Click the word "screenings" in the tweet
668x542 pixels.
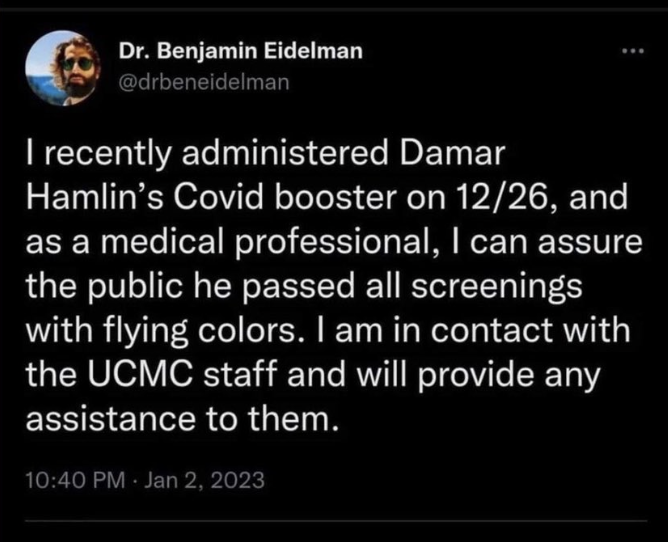[x=506, y=284]
